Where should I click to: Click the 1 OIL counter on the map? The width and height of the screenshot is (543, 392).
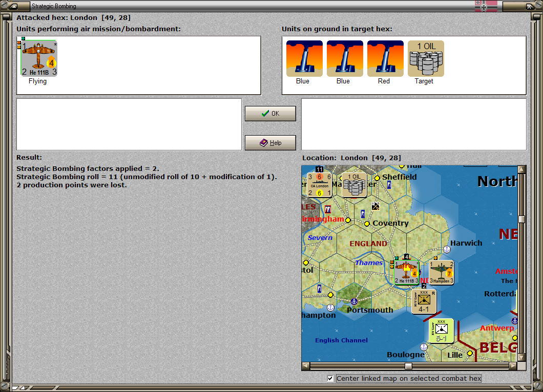(x=354, y=185)
